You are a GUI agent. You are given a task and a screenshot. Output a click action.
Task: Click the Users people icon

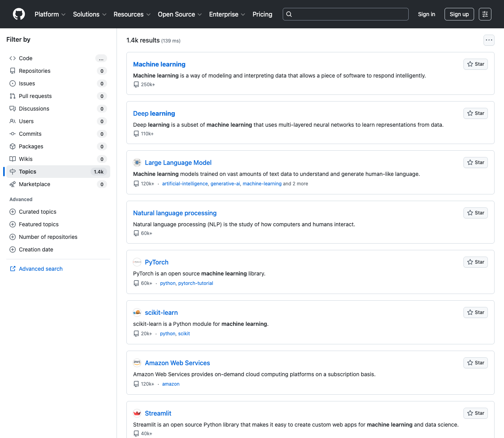click(x=13, y=121)
